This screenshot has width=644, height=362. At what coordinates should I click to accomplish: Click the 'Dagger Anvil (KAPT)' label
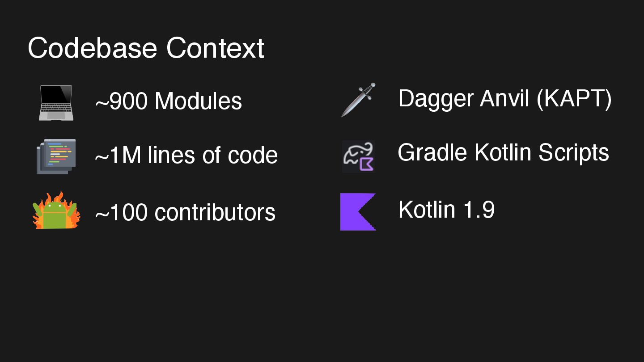pyautogui.click(x=504, y=98)
